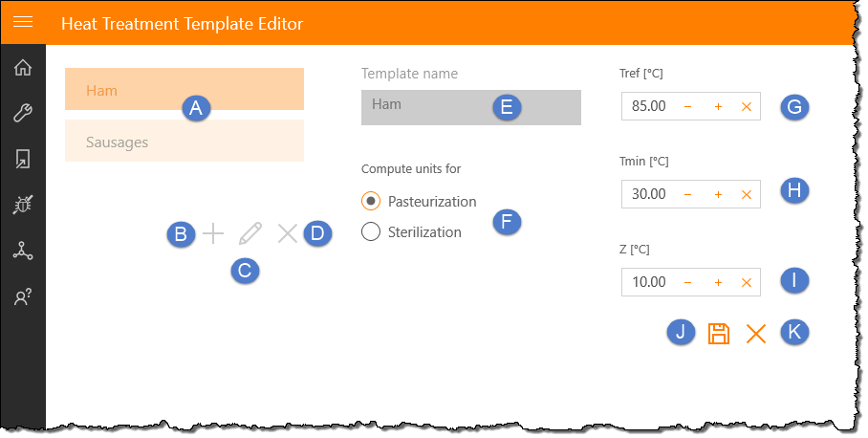The width and height of the screenshot is (868, 438).
Task: Open the network nodes icon in sidebar
Action: click(x=23, y=251)
